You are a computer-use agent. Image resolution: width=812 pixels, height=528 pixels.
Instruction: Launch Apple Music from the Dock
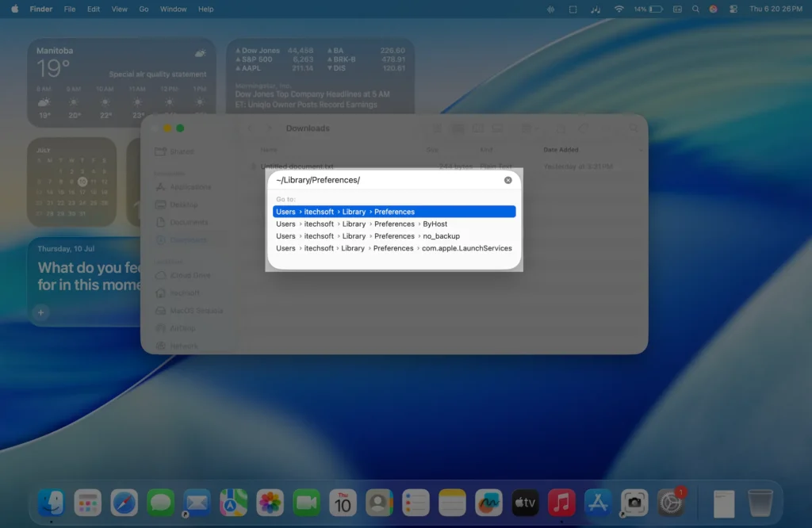pos(562,502)
